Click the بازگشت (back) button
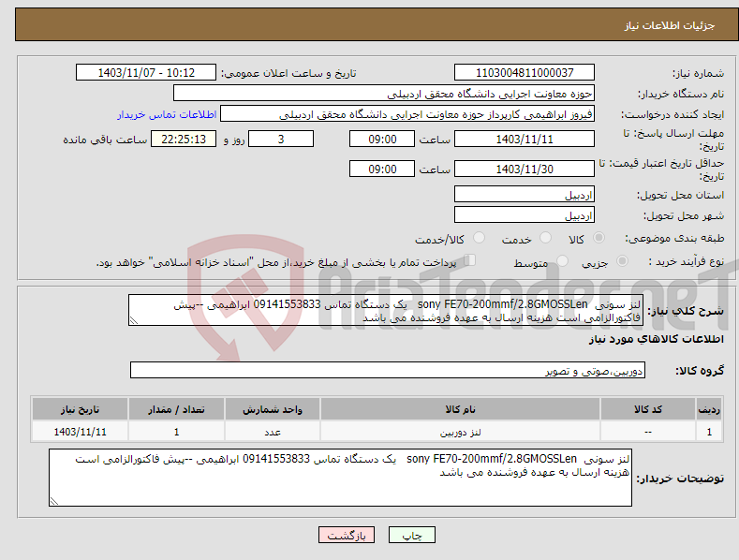The image size is (739, 560). click(347, 535)
